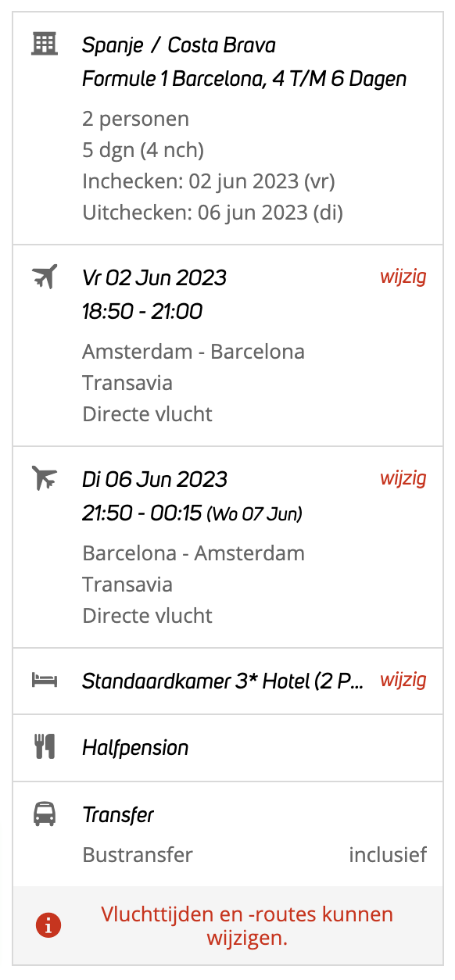
Task: Click the 21:50 - 00:15 return times
Action: click(x=142, y=513)
